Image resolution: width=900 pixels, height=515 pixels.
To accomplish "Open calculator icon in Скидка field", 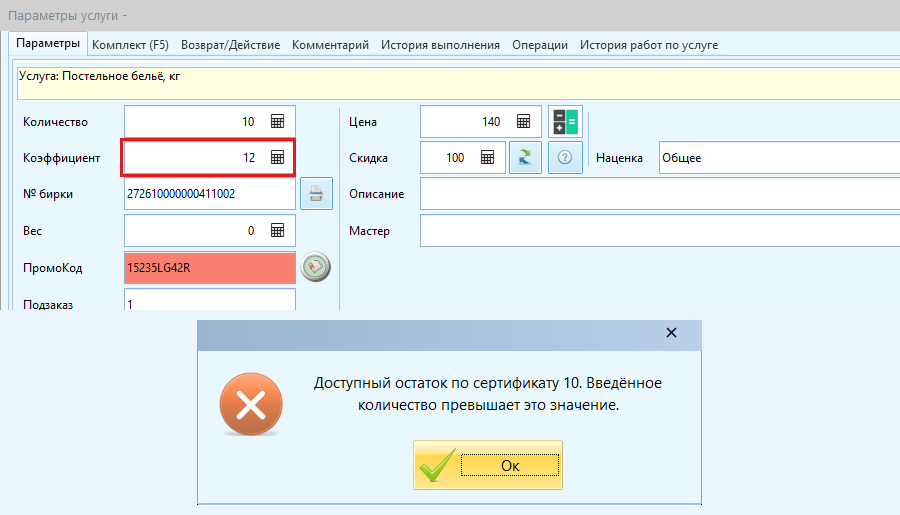I will pos(487,157).
